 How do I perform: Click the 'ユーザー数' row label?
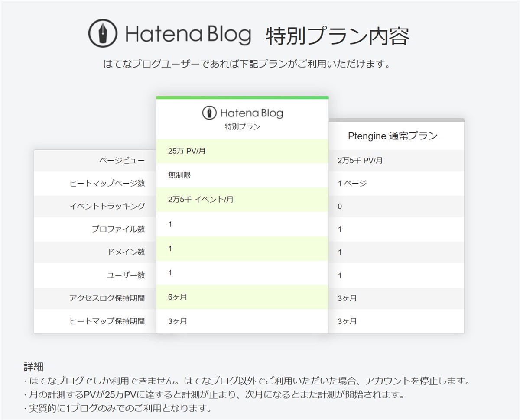tap(126, 275)
